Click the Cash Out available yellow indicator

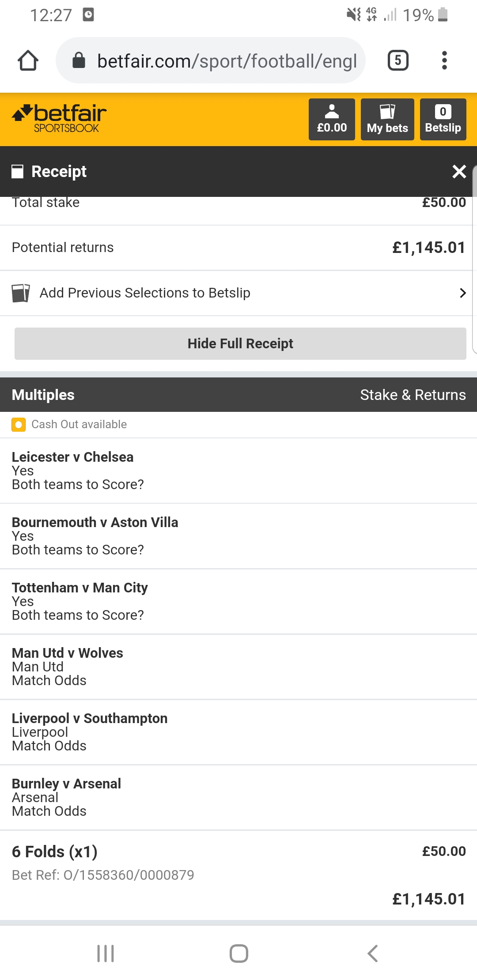19,425
